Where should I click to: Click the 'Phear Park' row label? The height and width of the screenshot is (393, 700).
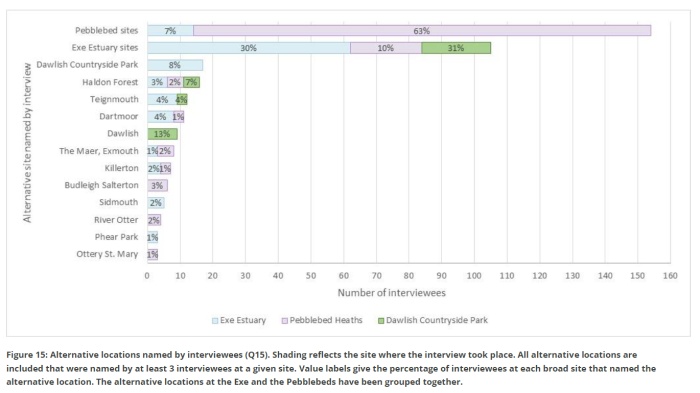[116, 237]
